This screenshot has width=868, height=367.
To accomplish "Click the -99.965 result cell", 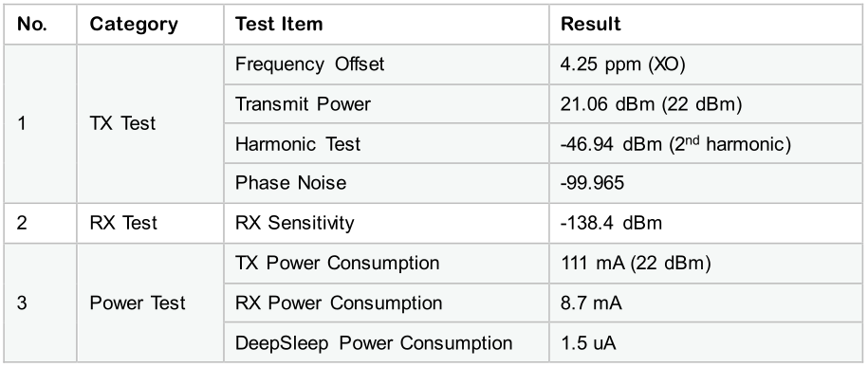I will pyautogui.click(x=705, y=183).
